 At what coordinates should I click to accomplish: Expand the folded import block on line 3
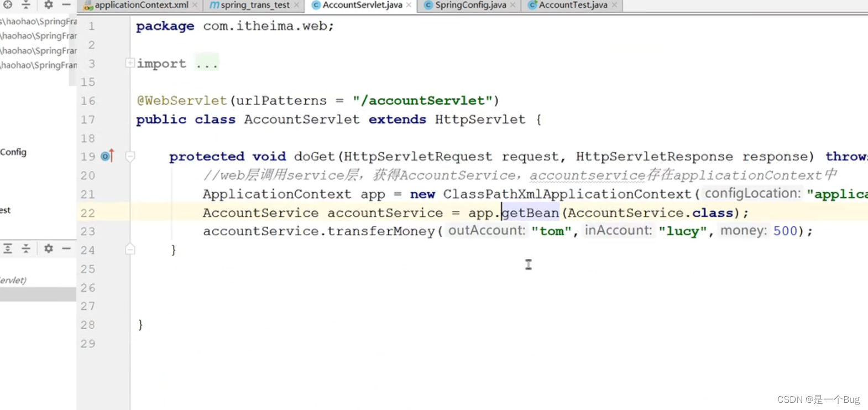[129, 63]
